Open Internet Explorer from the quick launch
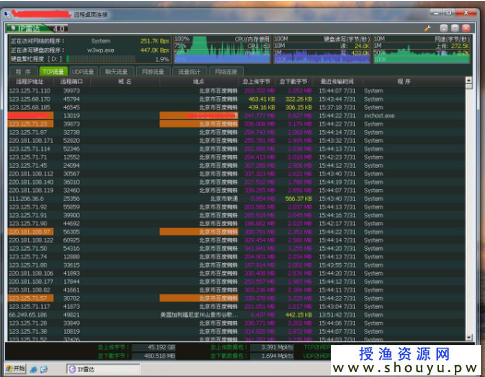 tap(33, 369)
